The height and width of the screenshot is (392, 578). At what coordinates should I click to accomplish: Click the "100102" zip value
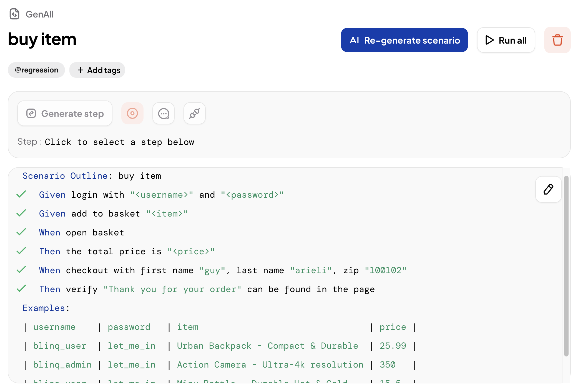[386, 270]
